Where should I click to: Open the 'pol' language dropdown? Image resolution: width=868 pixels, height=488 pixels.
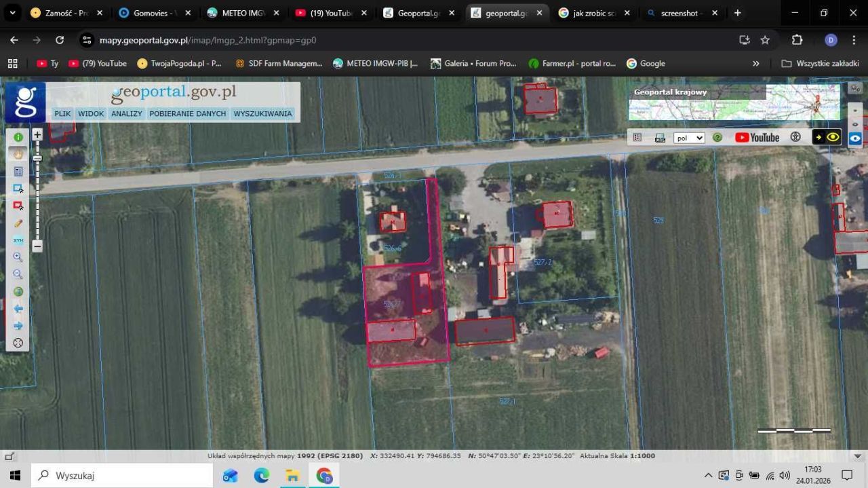(x=689, y=138)
